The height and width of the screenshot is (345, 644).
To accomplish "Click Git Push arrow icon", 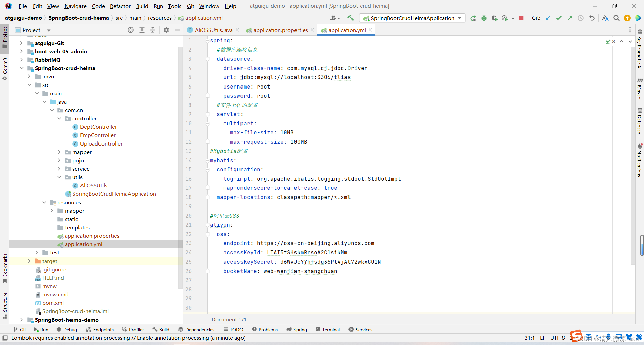I will 570,18.
